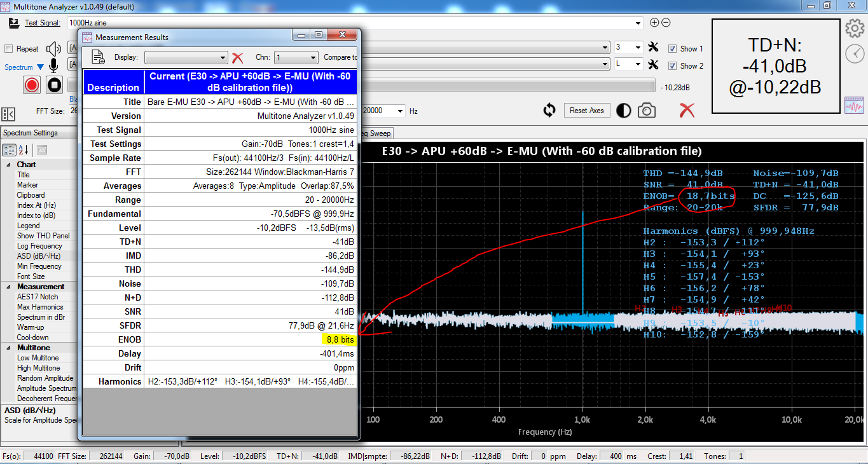This screenshot has height=464, width=868.
Task: Click add measurement document icon in Results window
Action: tap(99, 57)
